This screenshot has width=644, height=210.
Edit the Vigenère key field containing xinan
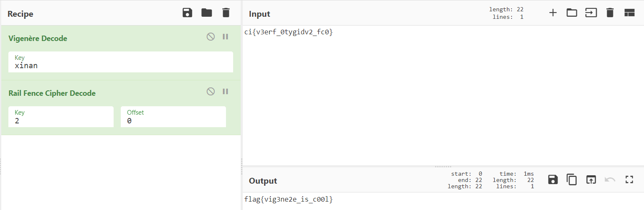pos(120,66)
